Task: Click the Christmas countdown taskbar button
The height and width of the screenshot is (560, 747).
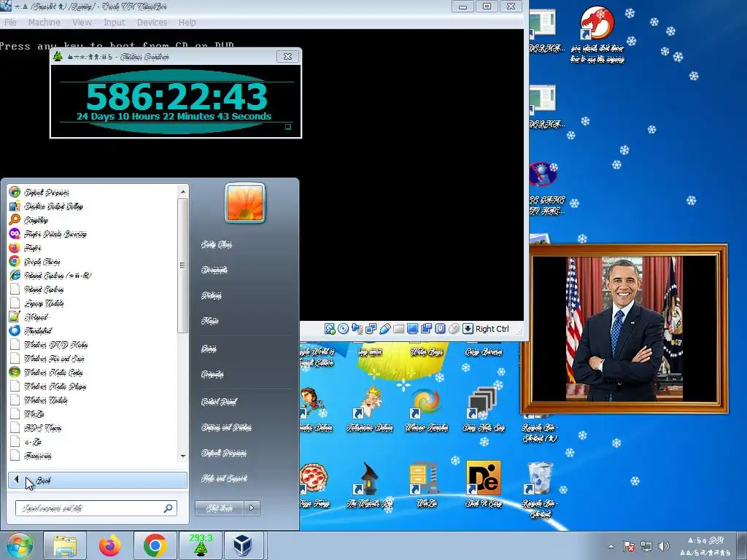Action: (x=200, y=545)
